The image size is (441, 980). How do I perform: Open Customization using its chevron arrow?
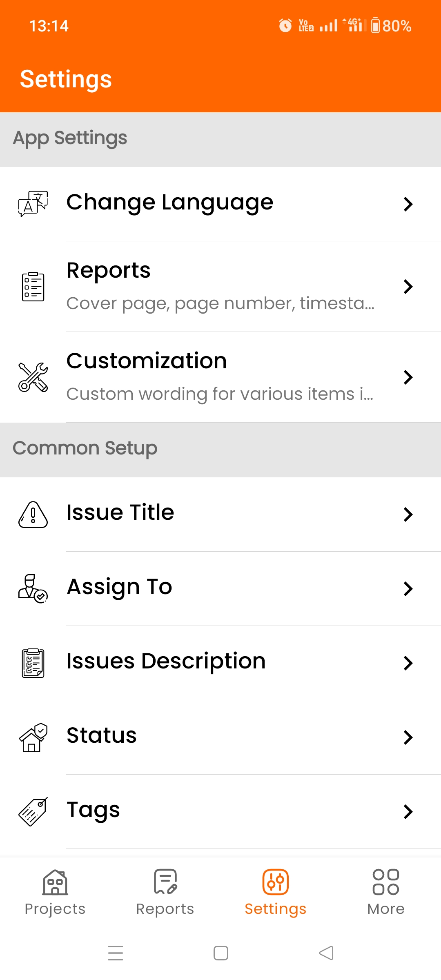click(409, 378)
